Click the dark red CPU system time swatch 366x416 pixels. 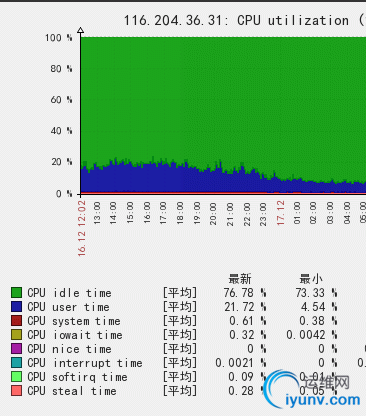pyautogui.click(x=16, y=321)
